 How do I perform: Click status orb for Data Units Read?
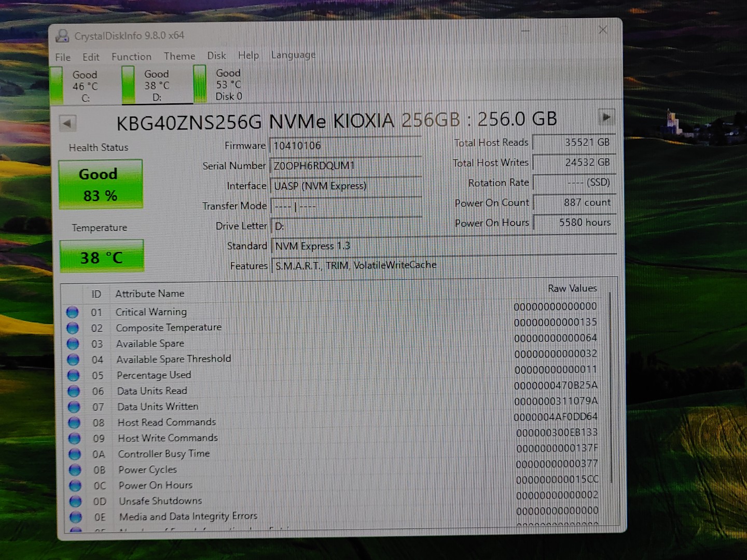(74, 391)
